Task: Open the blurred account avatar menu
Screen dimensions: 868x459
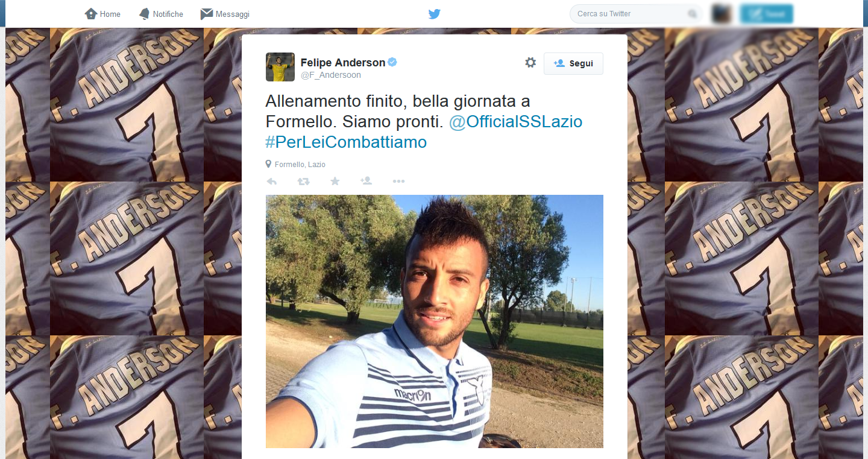Action: pyautogui.click(x=722, y=14)
